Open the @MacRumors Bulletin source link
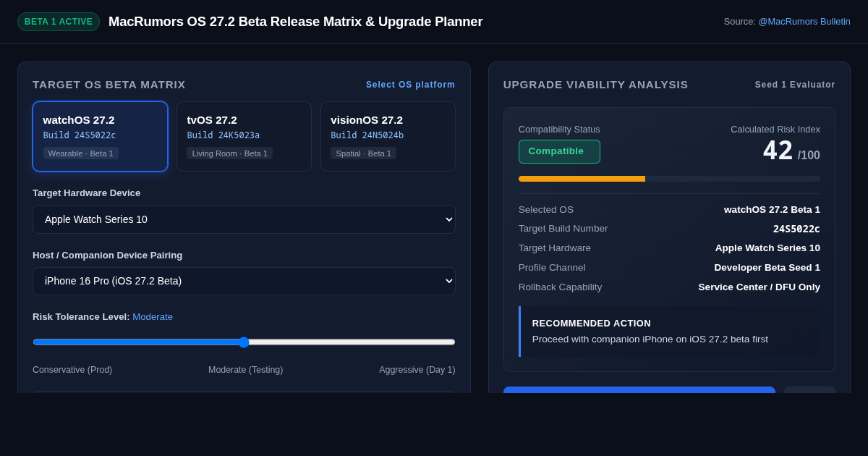 804,22
